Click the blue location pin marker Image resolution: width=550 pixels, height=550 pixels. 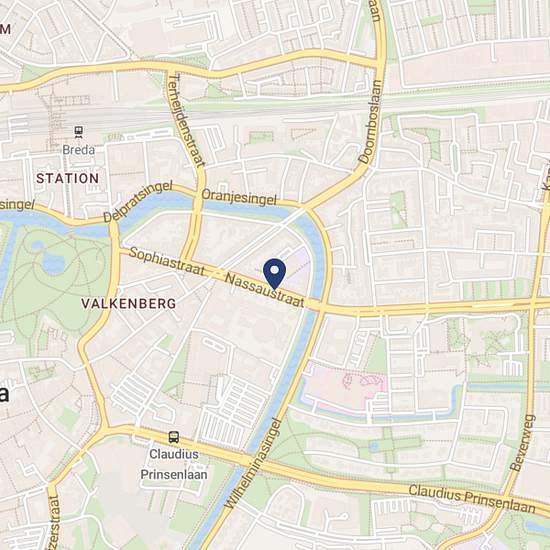click(x=274, y=274)
